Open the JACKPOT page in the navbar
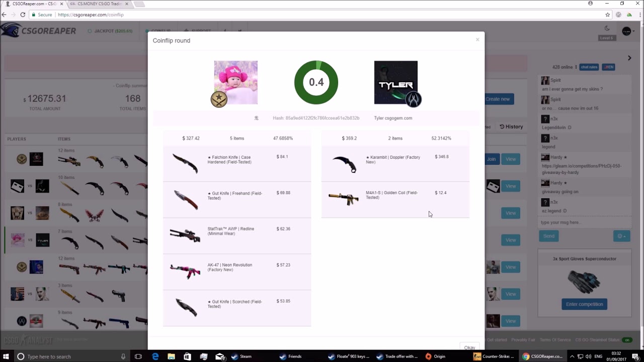 click(110, 31)
